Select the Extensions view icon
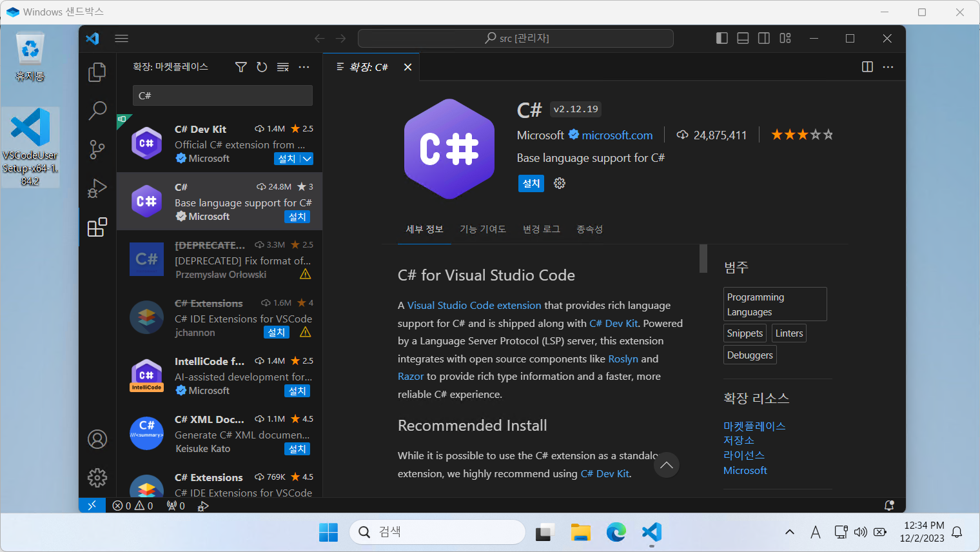980x552 pixels. point(97,227)
